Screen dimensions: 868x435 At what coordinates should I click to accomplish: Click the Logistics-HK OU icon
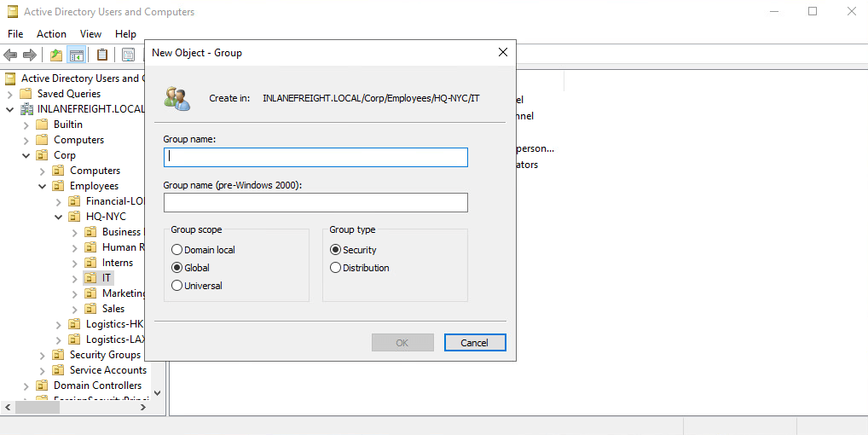point(74,324)
